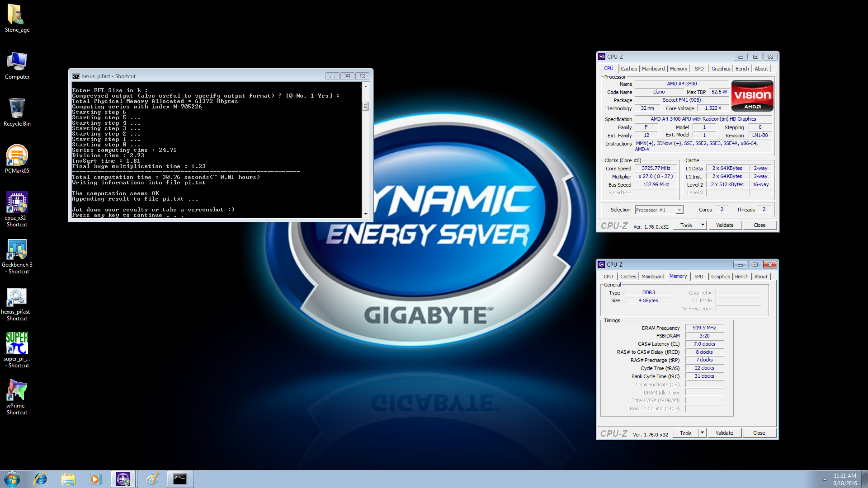Click Close button in bottom CPU-Z
The width and height of the screenshot is (868, 488).
point(759,433)
